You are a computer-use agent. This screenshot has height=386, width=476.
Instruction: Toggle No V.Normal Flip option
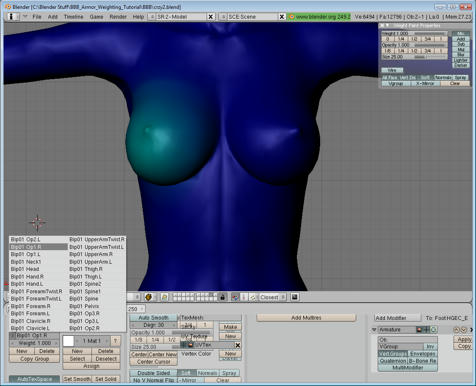(x=154, y=380)
